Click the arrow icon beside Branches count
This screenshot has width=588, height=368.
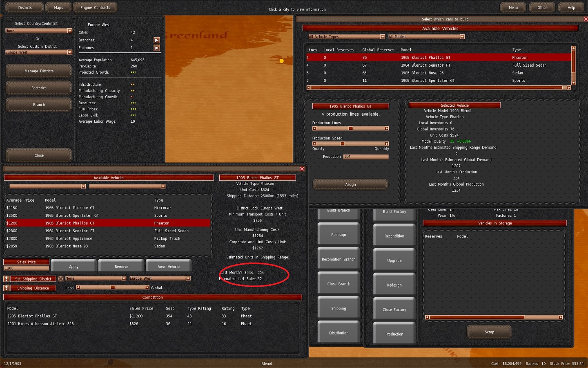pyautogui.click(x=156, y=40)
